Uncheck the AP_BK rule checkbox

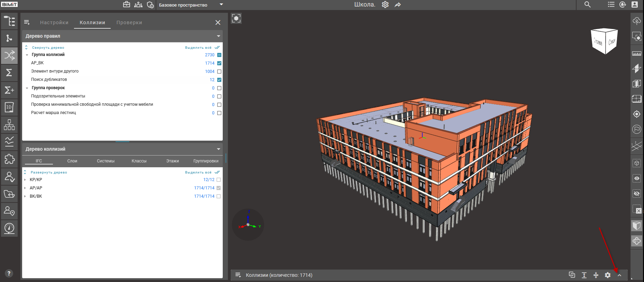click(219, 63)
